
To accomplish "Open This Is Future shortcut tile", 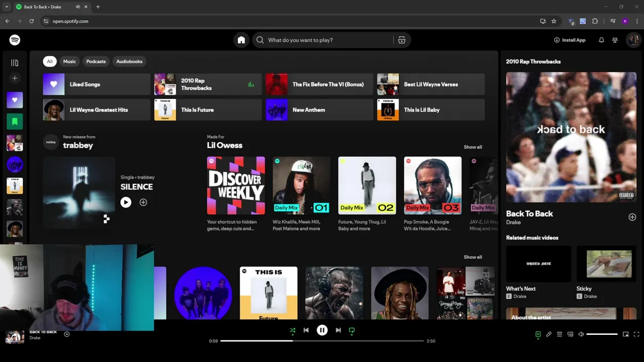I will (208, 110).
